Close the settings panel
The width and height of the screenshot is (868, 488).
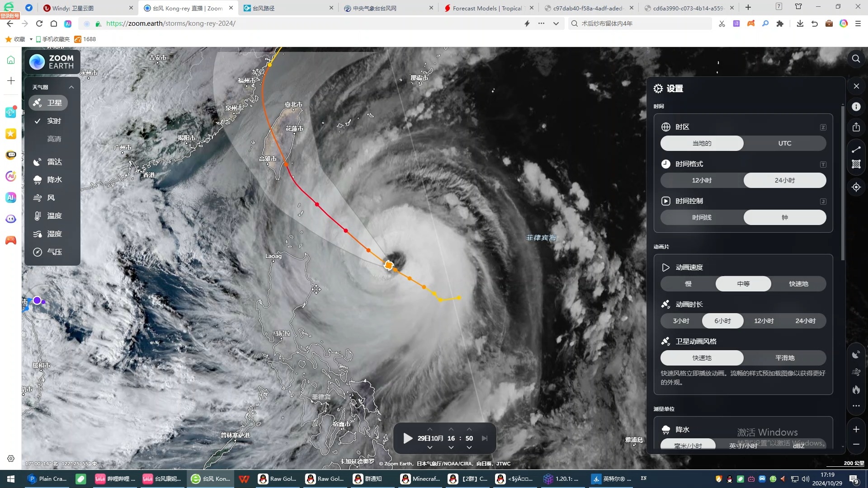(856, 86)
